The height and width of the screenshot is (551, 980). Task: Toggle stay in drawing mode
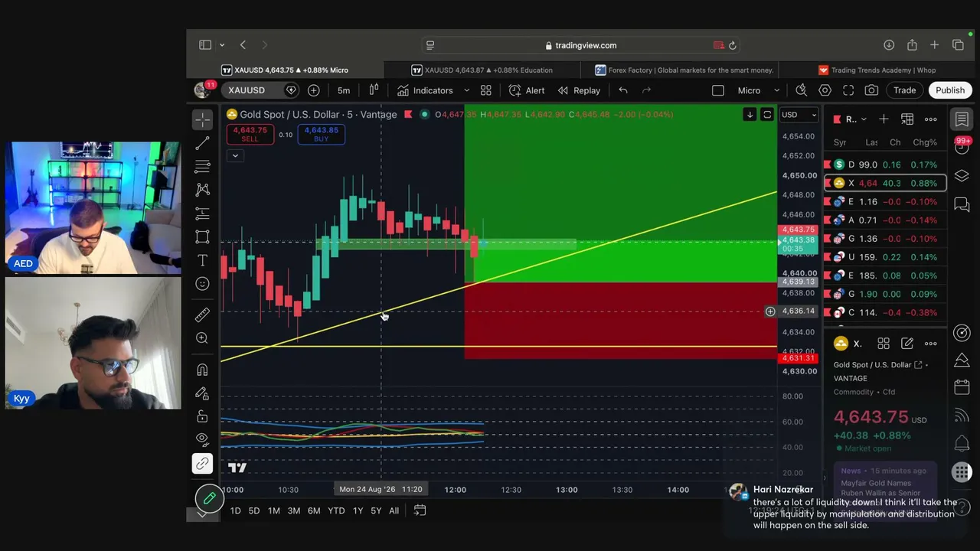pos(202,393)
